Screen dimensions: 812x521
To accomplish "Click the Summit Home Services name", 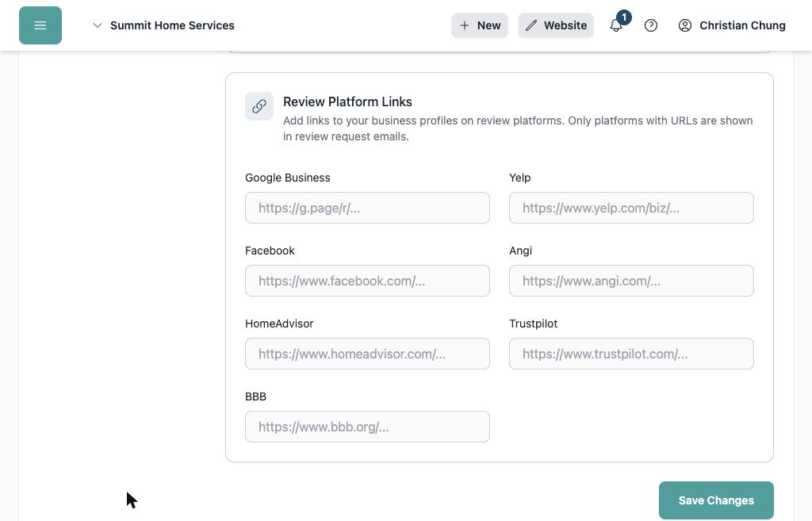I will click(172, 25).
